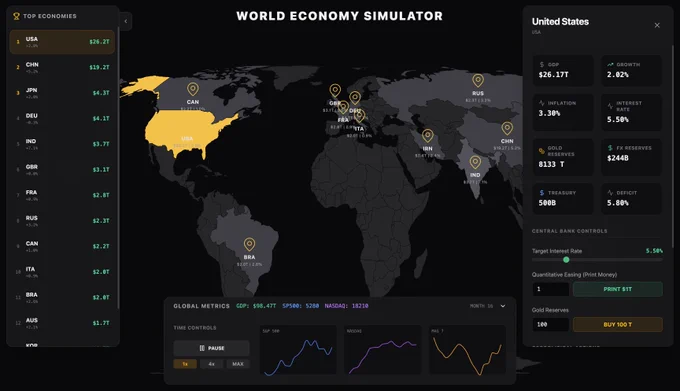Click the Canada map pin marker
Viewport: 680px width, 391px height.
(193, 89)
